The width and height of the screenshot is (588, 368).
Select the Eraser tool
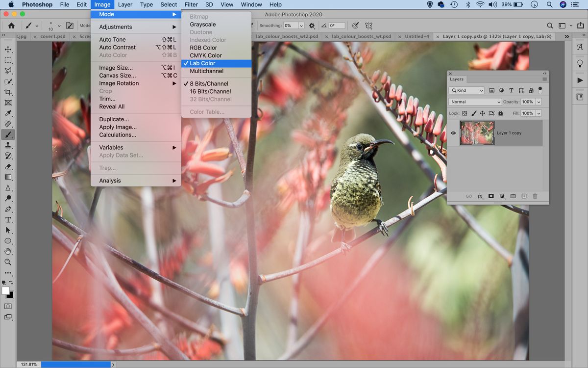pyautogui.click(x=8, y=166)
